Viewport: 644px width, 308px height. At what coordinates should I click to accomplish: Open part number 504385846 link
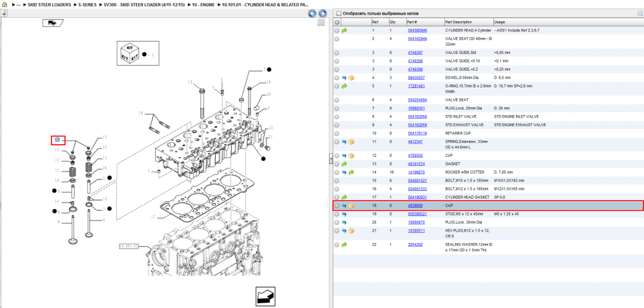(417, 30)
